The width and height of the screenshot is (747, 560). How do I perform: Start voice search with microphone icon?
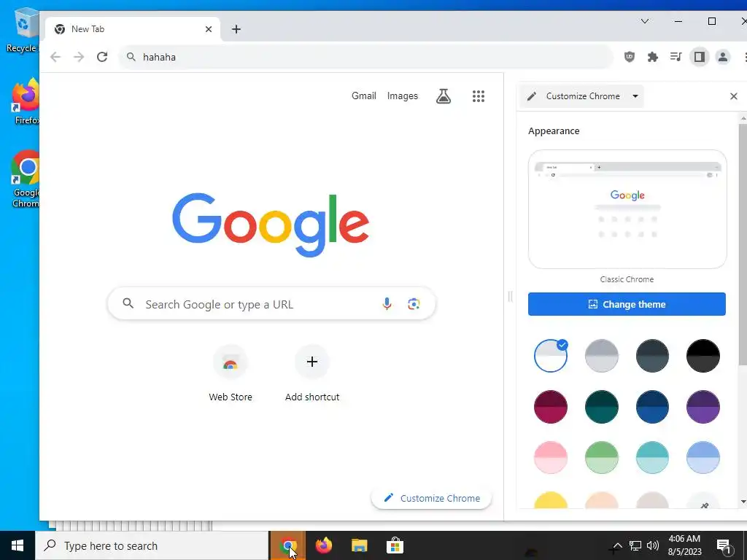coord(387,304)
